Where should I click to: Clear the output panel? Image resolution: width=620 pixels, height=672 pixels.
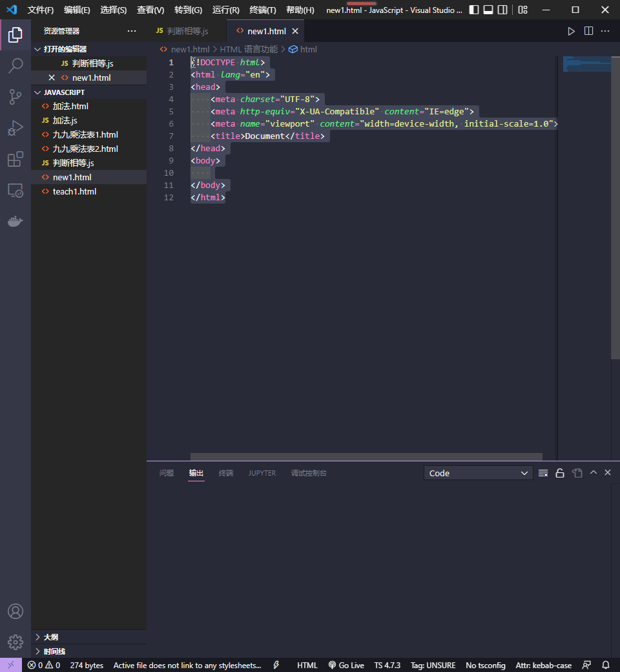tap(543, 473)
